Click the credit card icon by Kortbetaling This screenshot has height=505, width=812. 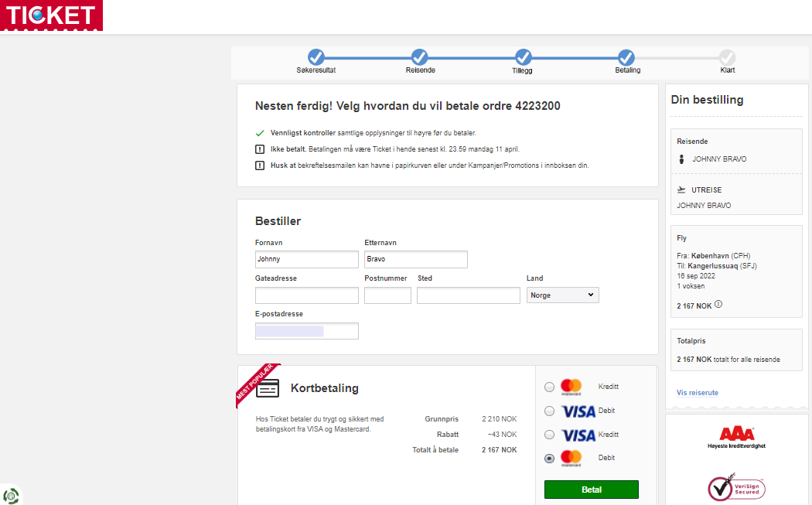[x=268, y=388]
